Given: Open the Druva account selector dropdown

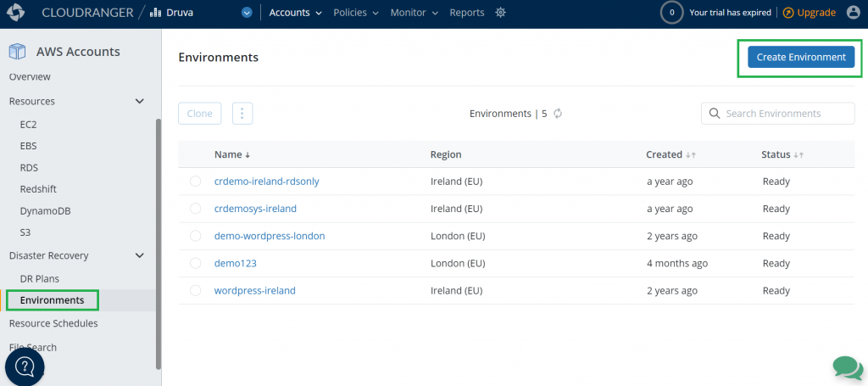Looking at the screenshot, I should pyautogui.click(x=247, y=13).
